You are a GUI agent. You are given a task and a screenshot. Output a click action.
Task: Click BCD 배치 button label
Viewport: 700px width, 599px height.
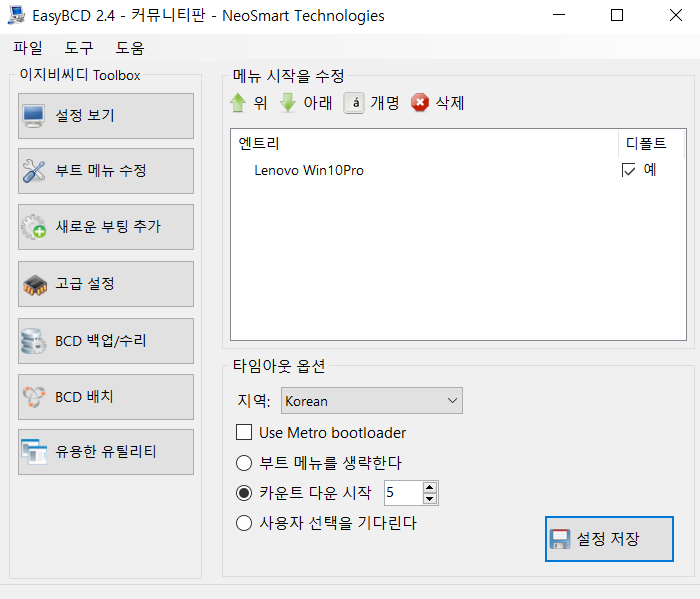(84, 396)
